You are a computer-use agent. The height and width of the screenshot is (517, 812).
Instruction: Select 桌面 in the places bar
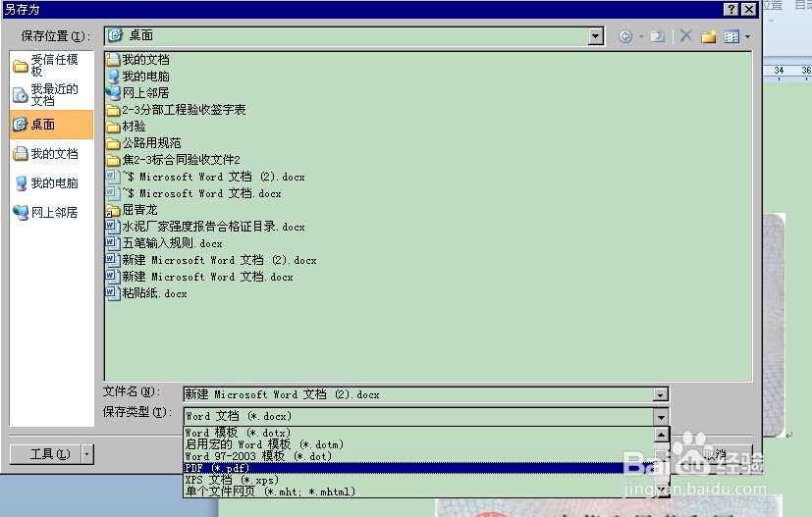51,125
